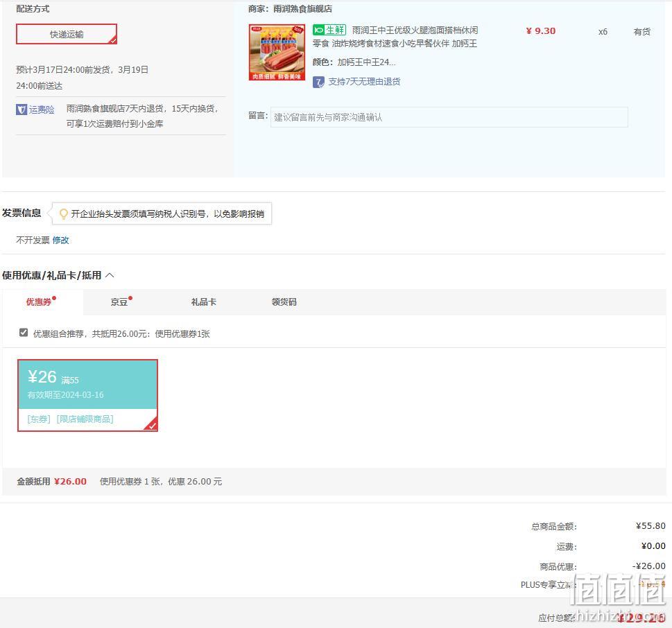Switch to the 领货码 tab
The width and height of the screenshot is (672, 628).
pos(284,302)
